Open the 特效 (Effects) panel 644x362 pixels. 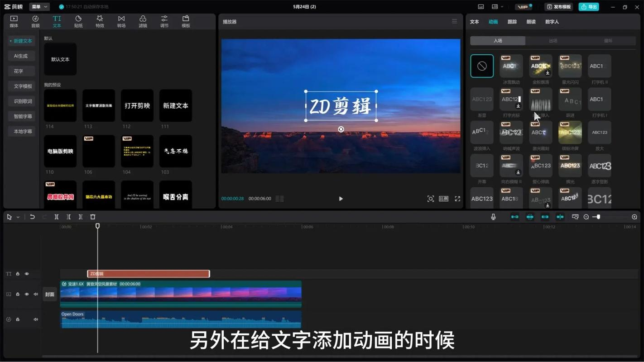point(100,21)
